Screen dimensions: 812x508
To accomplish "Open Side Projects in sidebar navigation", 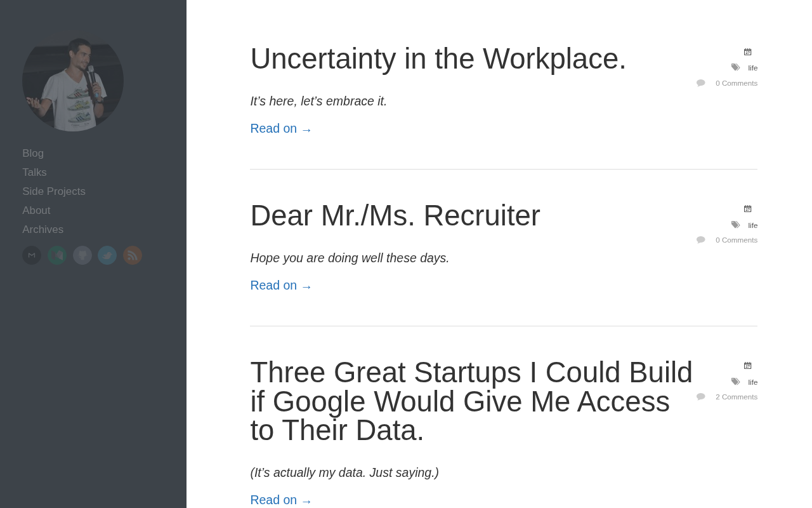I will point(54,192).
